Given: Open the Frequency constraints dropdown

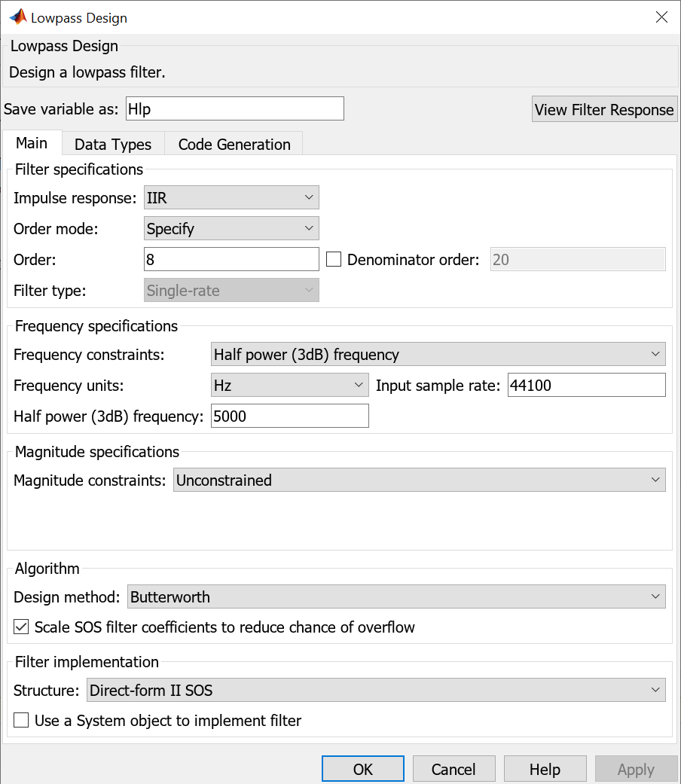Looking at the screenshot, I should (x=438, y=354).
